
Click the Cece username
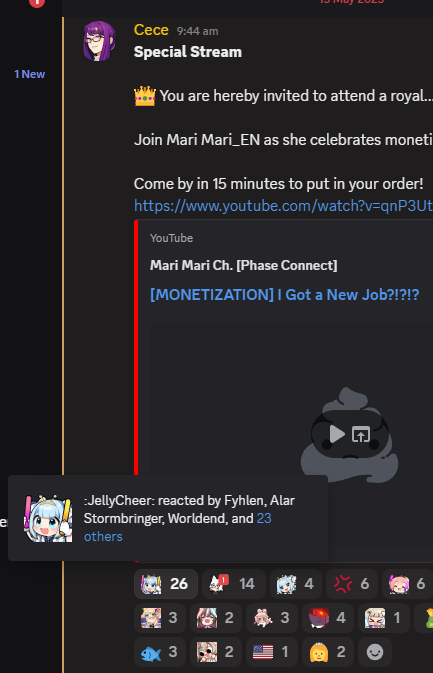(151, 30)
